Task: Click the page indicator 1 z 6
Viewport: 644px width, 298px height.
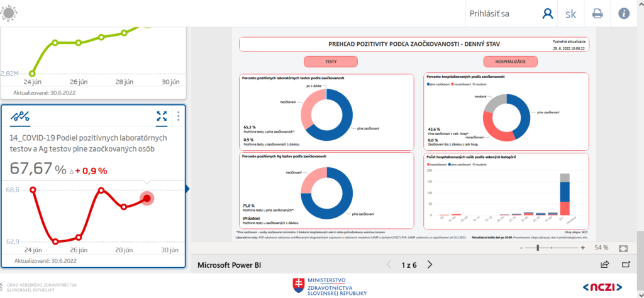Action: point(409,265)
